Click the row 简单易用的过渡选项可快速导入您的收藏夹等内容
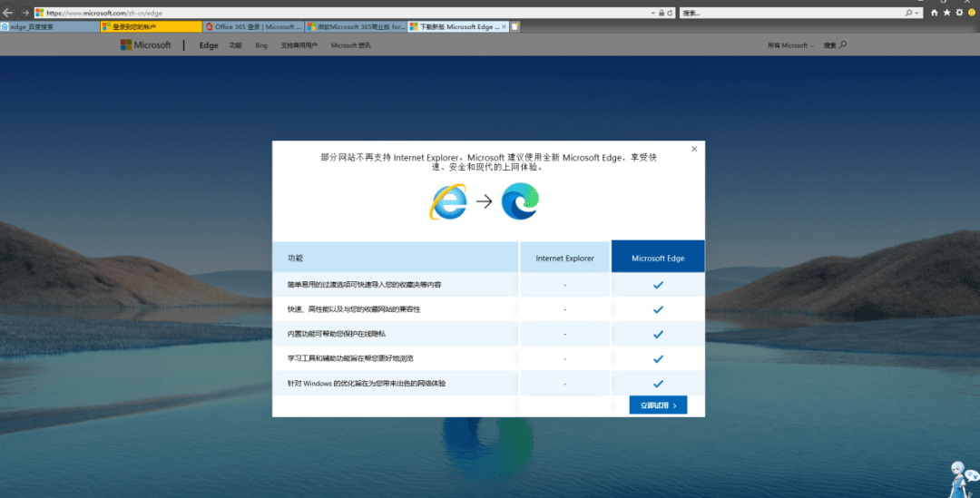Image resolution: width=980 pixels, height=498 pixels. [489, 285]
